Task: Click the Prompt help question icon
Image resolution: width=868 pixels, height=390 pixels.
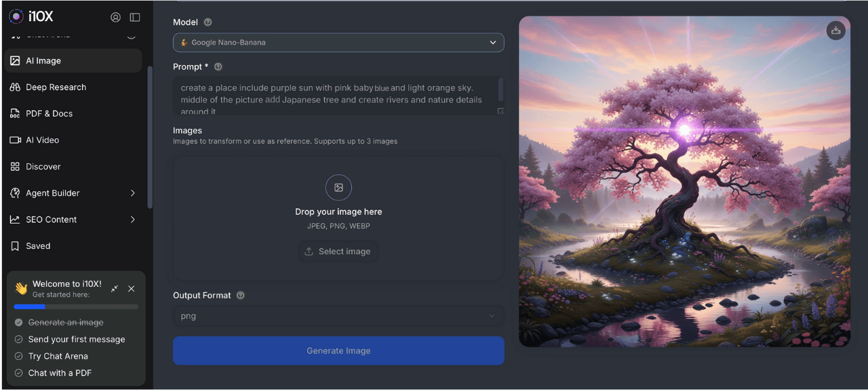Action: coord(218,67)
